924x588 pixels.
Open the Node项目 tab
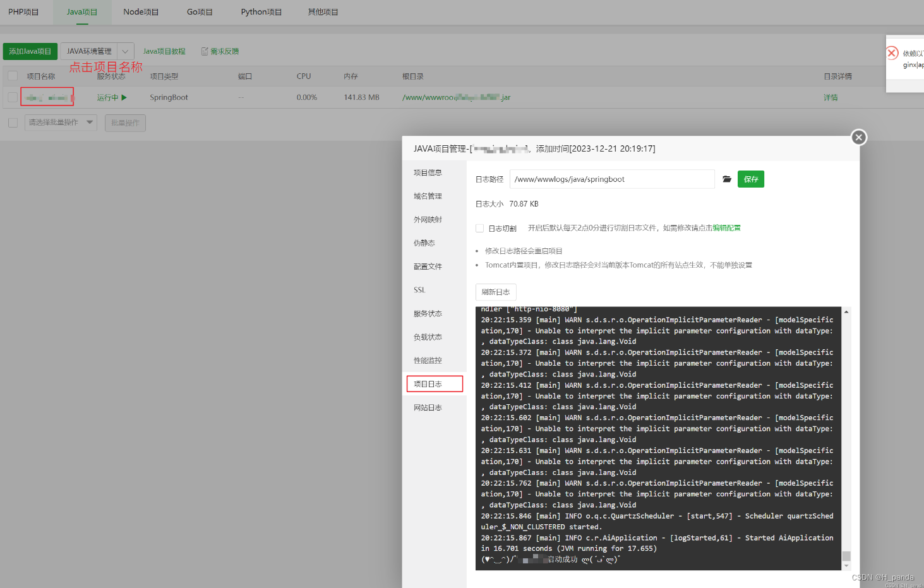coord(141,12)
